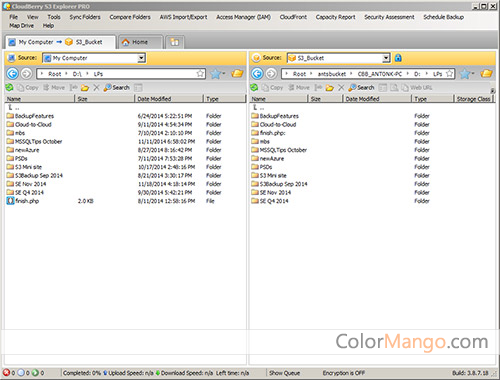Image resolution: width=500 pixels, height=380 pixels.
Task: Open the Schedule Backup menu
Action: [x=443, y=17]
